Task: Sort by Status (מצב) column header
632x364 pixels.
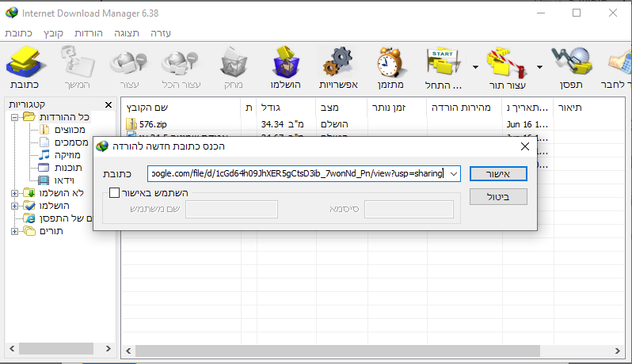Action: [342, 108]
